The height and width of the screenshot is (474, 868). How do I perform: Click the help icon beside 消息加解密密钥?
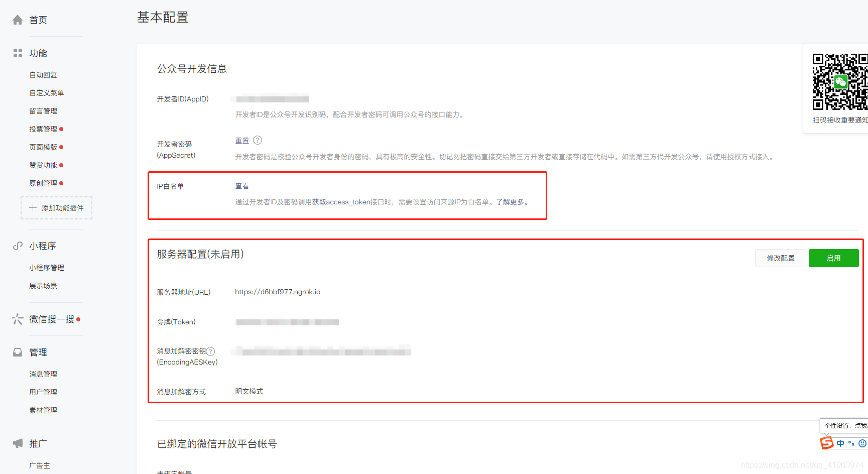coord(211,351)
